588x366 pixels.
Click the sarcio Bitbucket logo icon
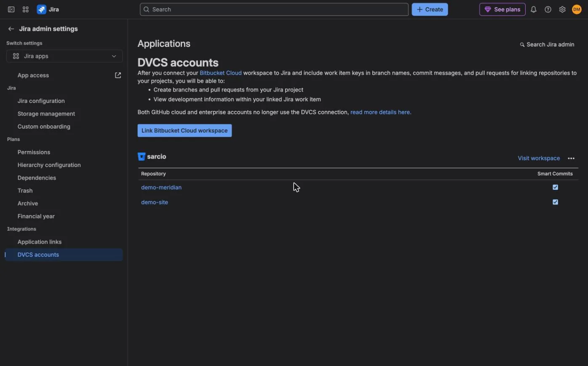point(142,156)
